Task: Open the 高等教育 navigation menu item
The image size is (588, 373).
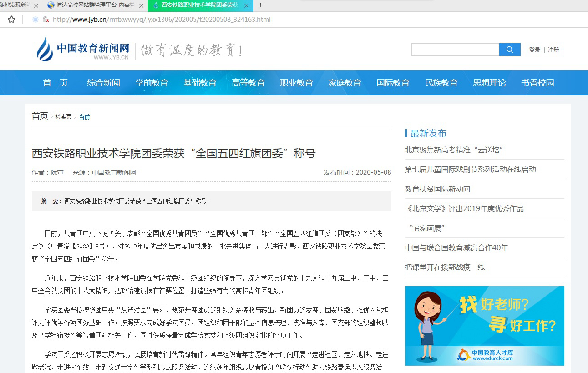Action: (248, 83)
